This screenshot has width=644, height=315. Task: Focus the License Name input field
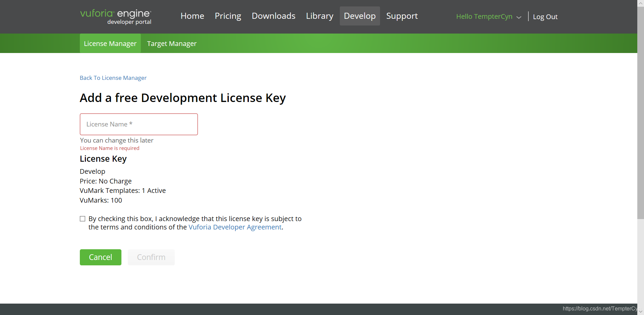click(139, 124)
